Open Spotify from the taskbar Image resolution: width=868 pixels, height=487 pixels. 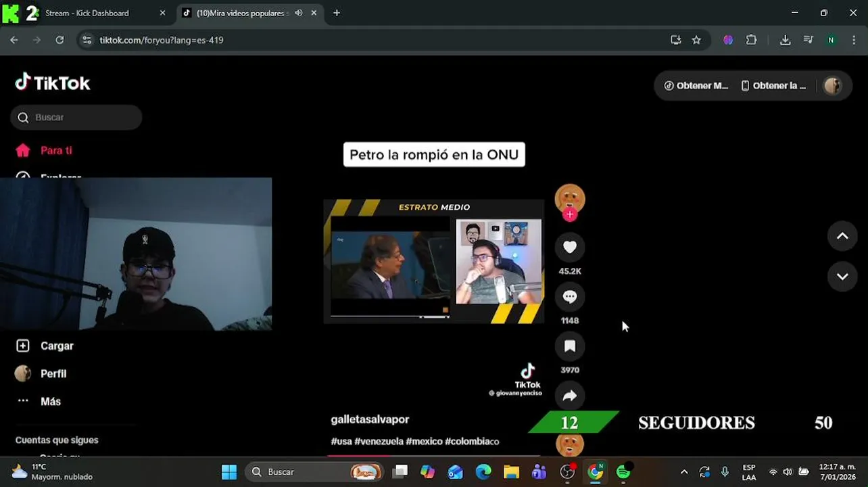(623, 471)
